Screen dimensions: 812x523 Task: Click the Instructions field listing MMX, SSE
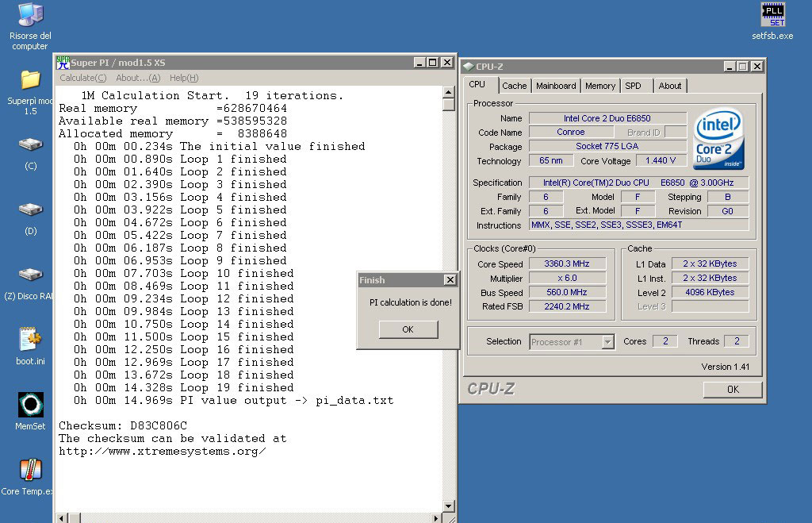(x=638, y=225)
